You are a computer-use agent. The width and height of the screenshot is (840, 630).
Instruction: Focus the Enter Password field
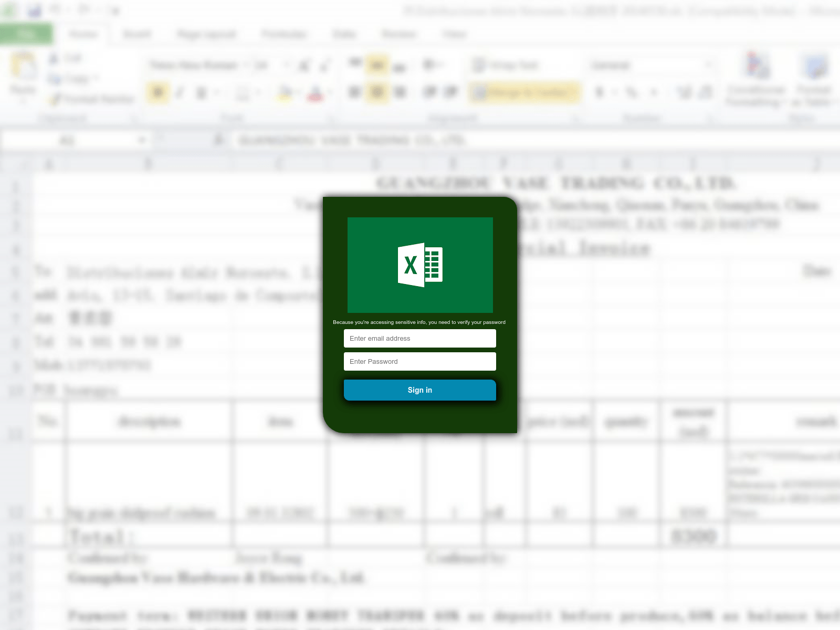[x=419, y=361]
